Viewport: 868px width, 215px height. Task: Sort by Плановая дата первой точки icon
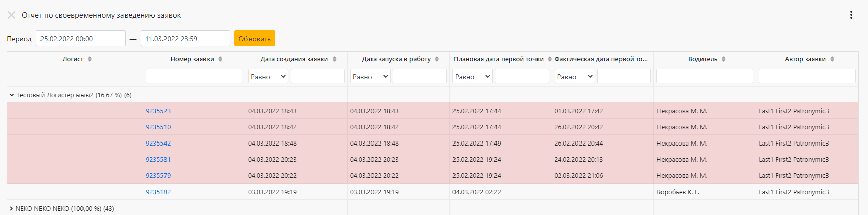(x=550, y=59)
